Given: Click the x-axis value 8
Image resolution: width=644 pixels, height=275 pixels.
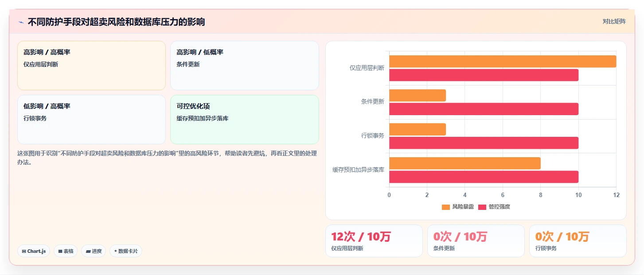Looking at the screenshot, I should [x=541, y=195].
